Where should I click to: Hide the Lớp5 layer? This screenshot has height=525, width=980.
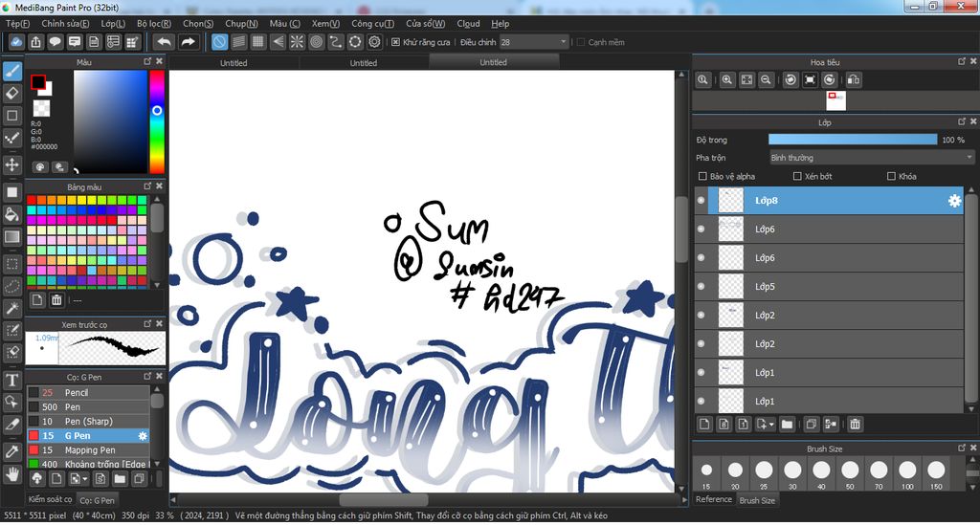point(702,287)
